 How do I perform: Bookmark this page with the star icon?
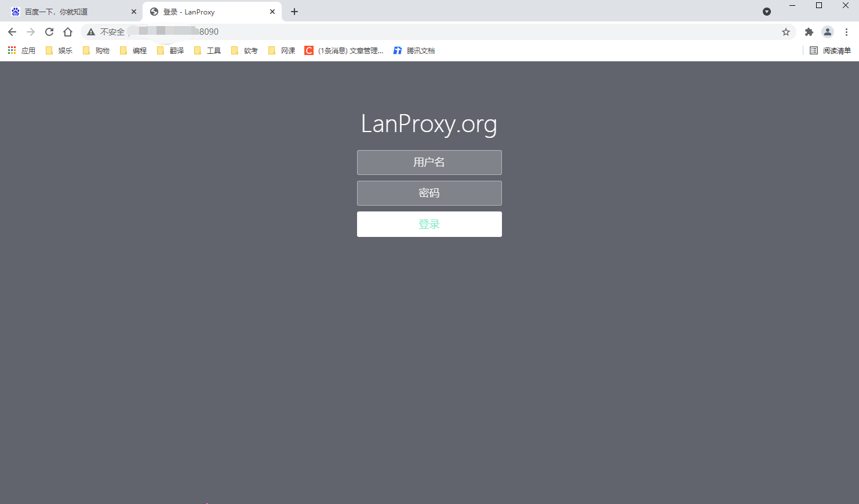pyautogui.click(x=786, y=32)
